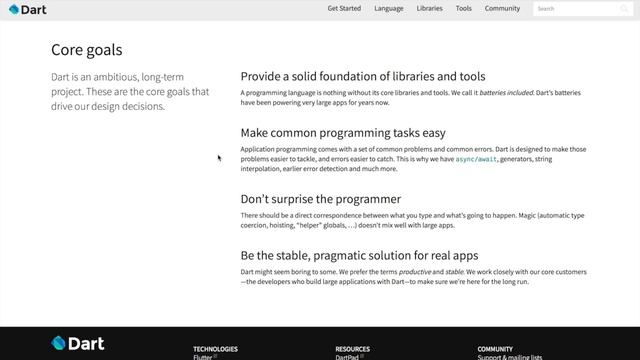Follow the async/await link
This screenshot has width=640, height=360.
coord(476,159)
